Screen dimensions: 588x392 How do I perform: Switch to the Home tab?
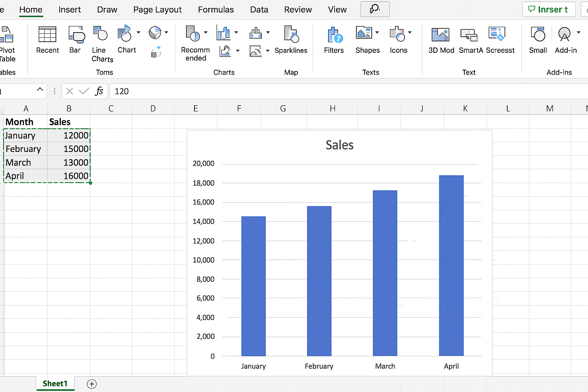(31, 10)
